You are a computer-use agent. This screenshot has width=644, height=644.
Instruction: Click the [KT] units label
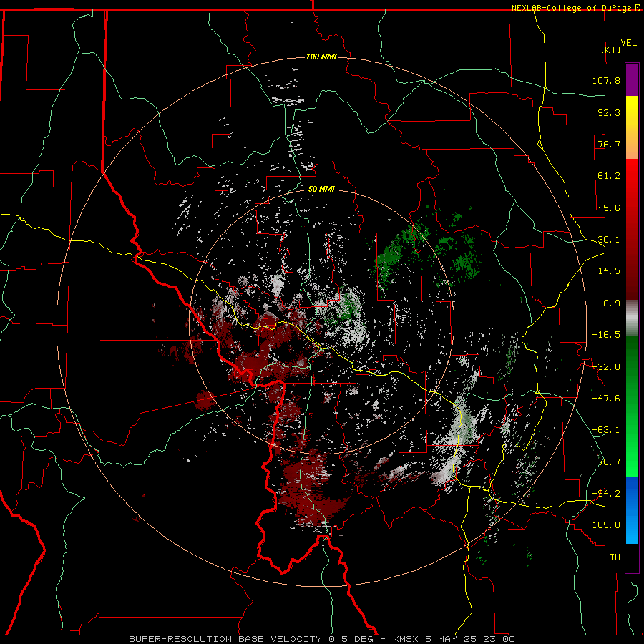click(610, 49)
